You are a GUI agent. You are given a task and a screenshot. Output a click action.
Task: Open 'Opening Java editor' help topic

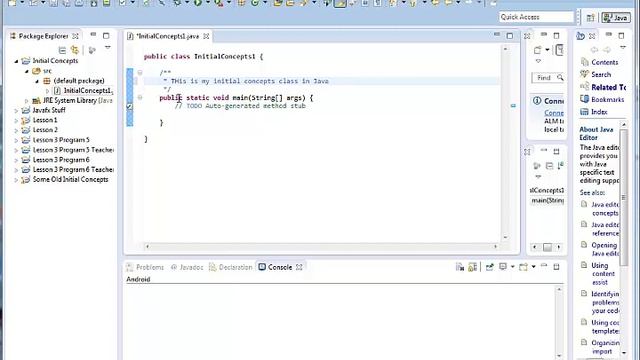click(x=605, y=249)
